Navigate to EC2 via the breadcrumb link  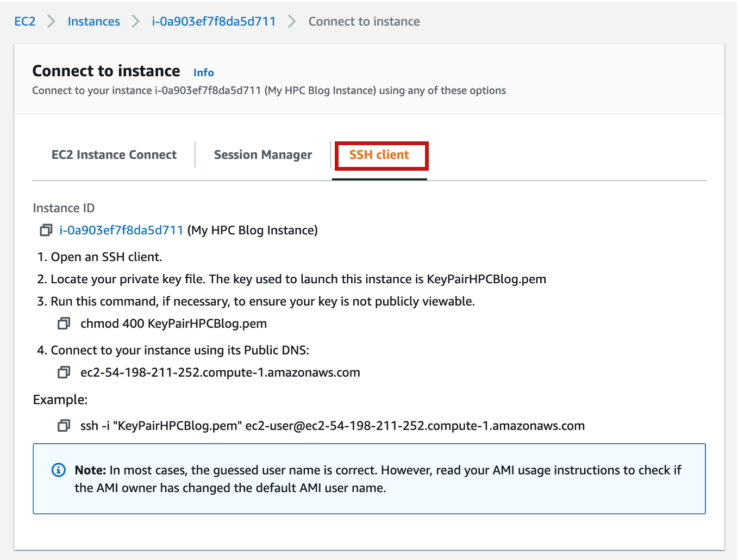tap(24, 22)
